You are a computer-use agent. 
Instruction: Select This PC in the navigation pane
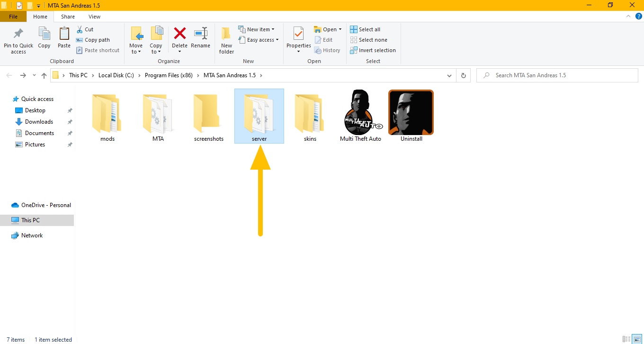tap(37, 220)
